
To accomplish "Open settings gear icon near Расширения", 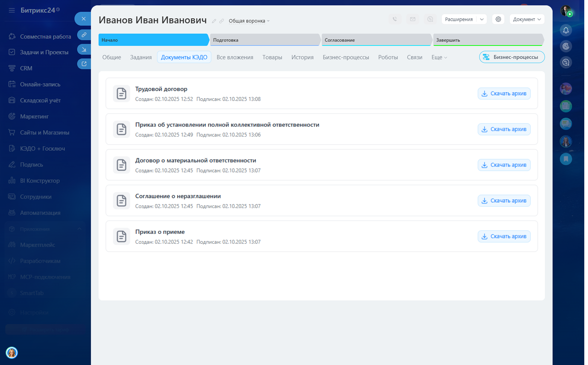I will coord(498,19).
